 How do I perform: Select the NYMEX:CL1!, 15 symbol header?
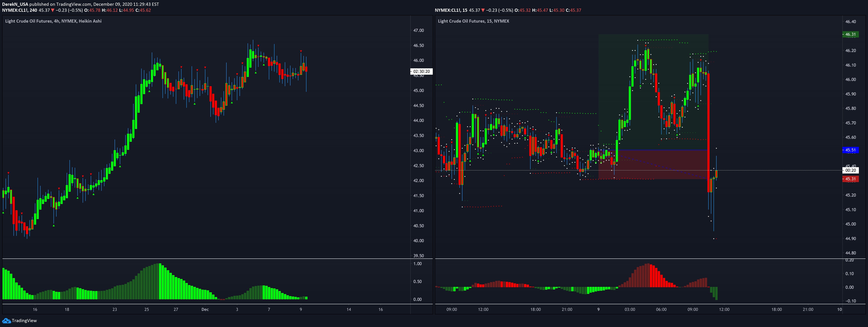[451, 11]
